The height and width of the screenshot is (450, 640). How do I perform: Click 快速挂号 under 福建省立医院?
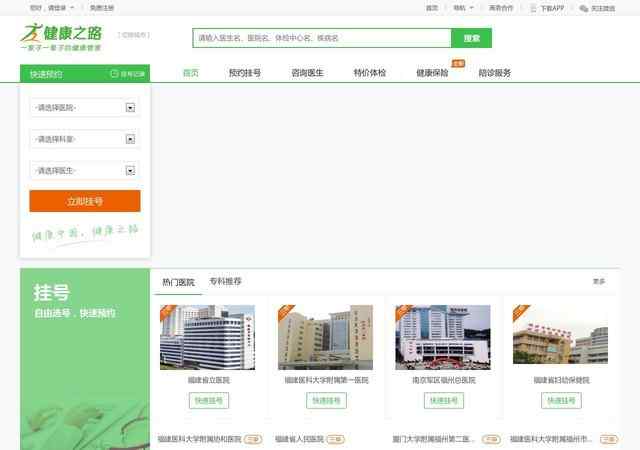tap(207, 400)
